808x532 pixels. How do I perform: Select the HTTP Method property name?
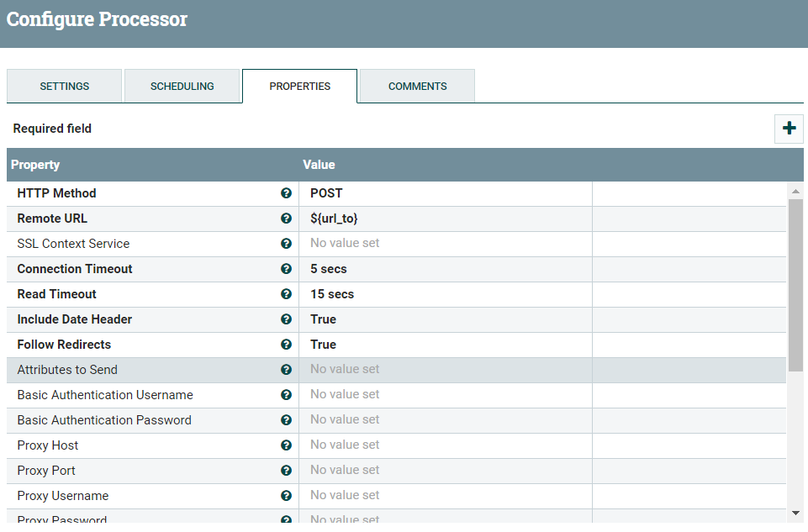click(56, 193)
